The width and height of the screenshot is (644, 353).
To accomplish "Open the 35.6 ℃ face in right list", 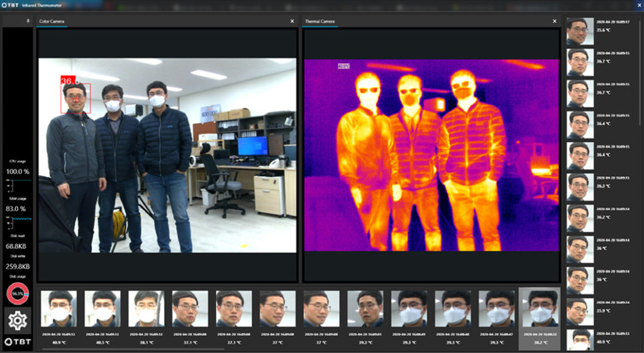I will [580, 31].
